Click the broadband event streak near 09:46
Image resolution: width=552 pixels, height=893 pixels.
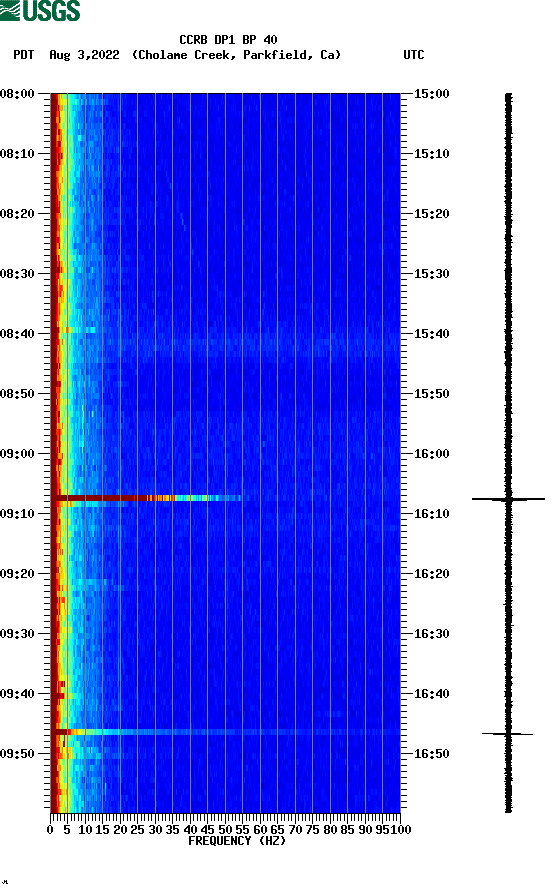pos(226,732)
